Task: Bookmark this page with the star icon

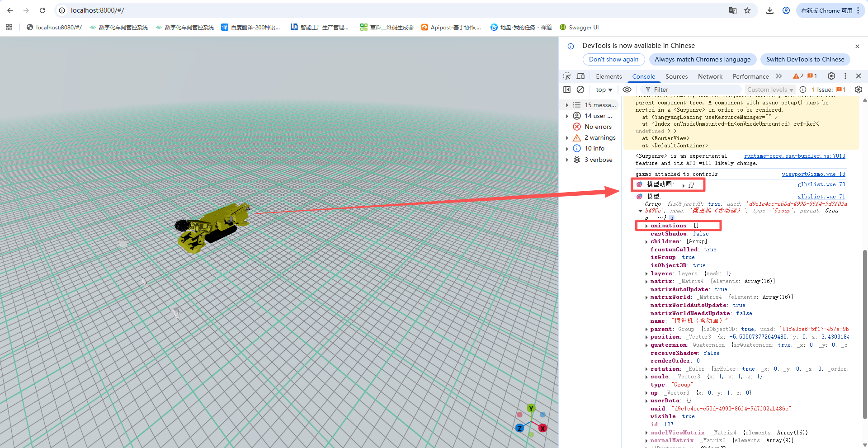Action: [747, 10]
